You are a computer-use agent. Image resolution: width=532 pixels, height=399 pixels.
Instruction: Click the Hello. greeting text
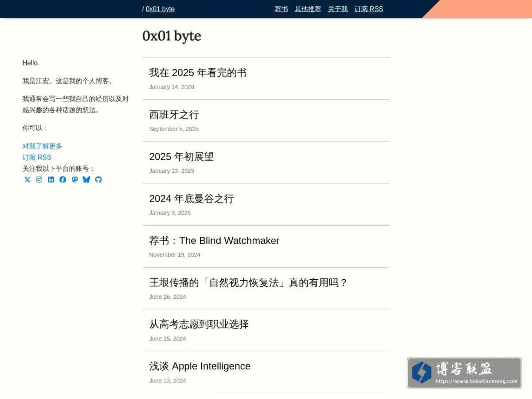click(x=31, y=63)
